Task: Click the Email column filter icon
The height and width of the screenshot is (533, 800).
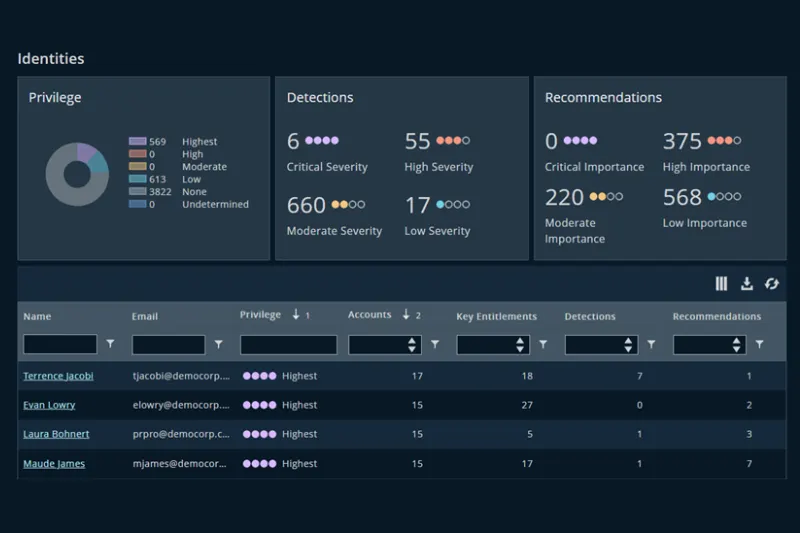Action: (x=218, y=344)
